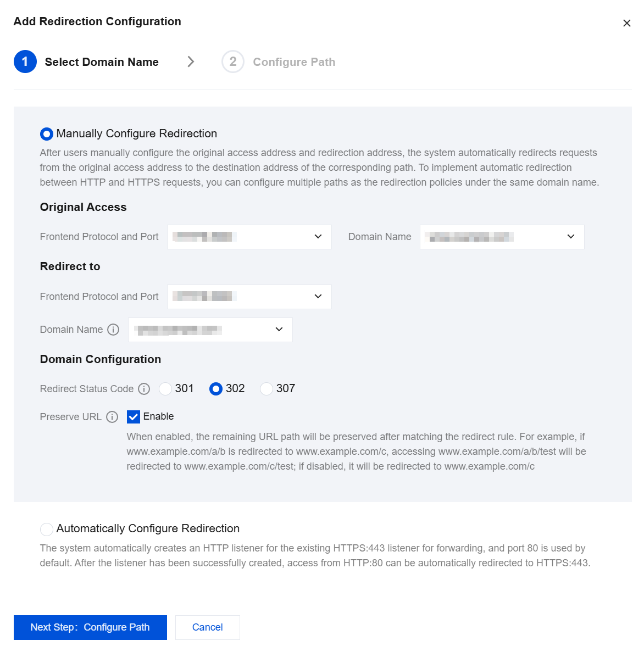Click the Cancel button
Viewport: 644px width, 652px height.
tap(208, 627)
